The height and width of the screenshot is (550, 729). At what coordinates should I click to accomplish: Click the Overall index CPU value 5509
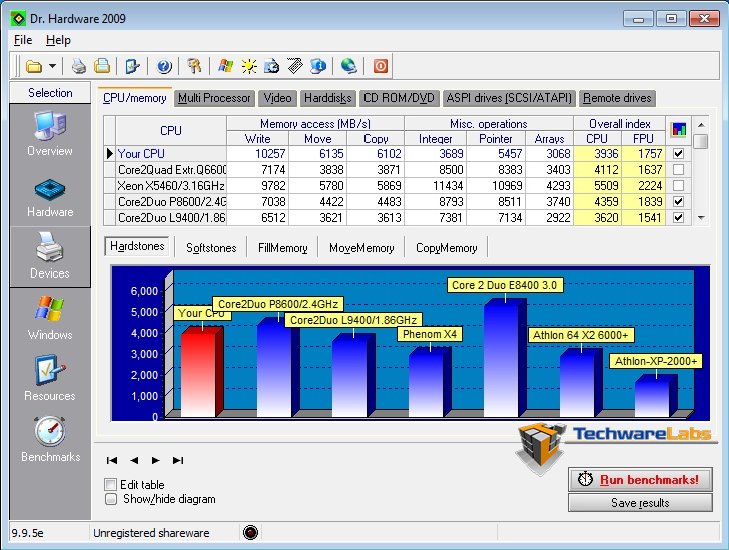tap(597, 186)
